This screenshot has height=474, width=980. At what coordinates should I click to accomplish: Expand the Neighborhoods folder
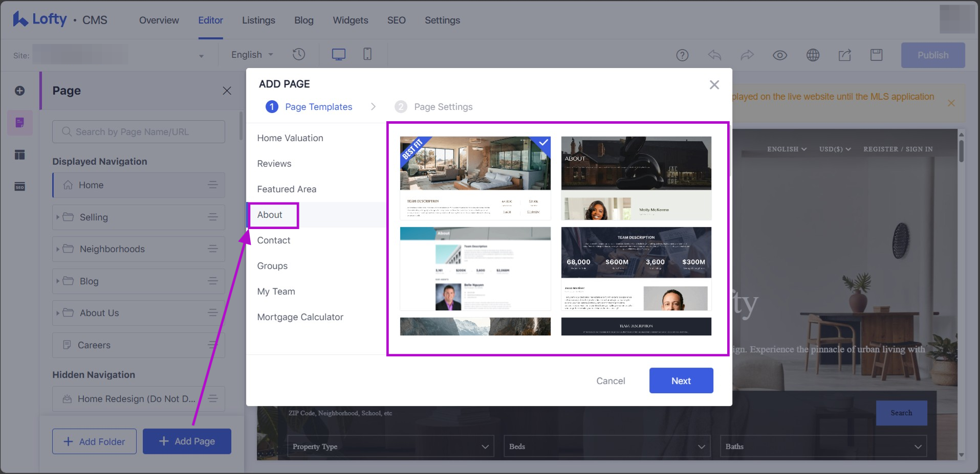pyautogui.click(x=58, y=249)
